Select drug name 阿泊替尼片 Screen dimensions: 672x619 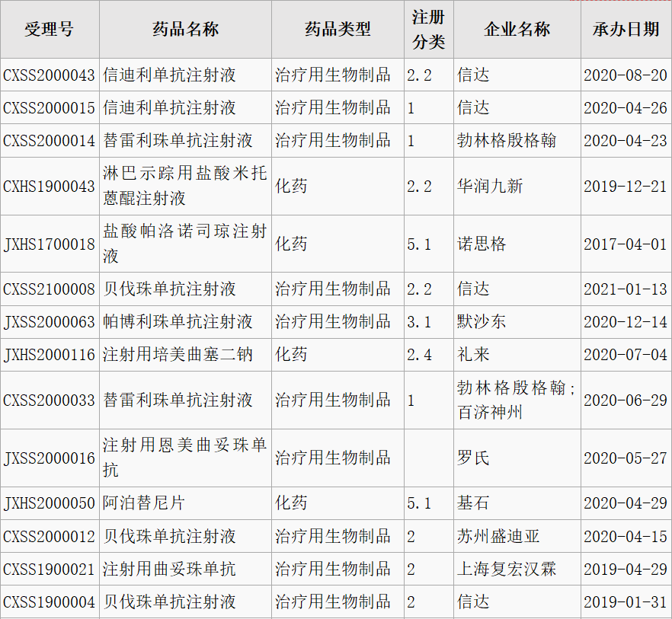143,503
